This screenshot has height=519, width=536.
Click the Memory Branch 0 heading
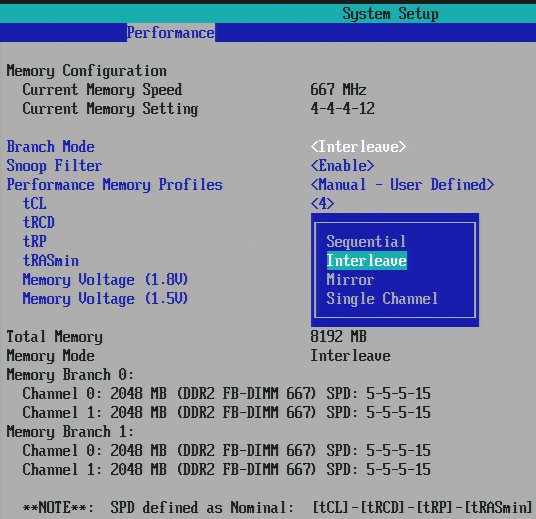pos(70,374)
